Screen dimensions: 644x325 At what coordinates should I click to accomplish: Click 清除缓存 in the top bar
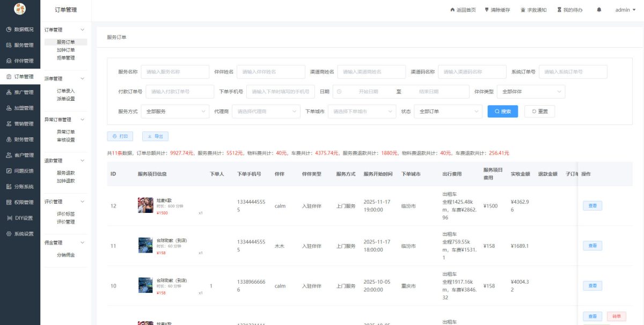coord(497,10)
